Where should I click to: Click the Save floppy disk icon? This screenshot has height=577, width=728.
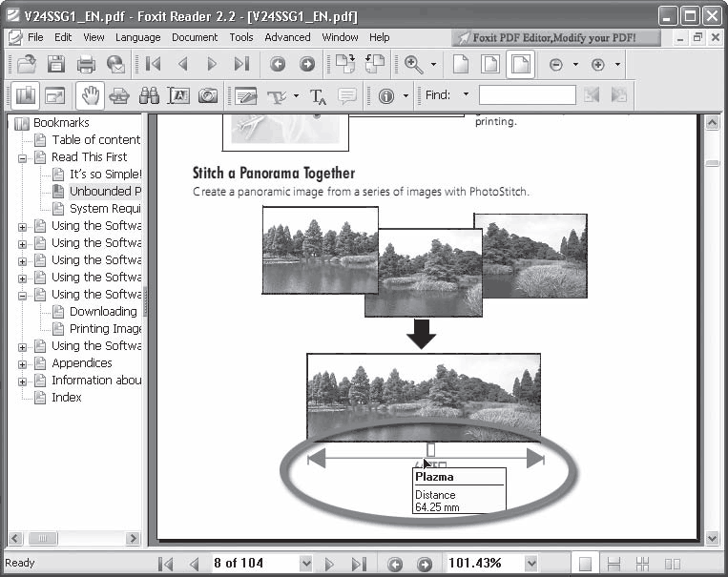click(x=56, y=64)
